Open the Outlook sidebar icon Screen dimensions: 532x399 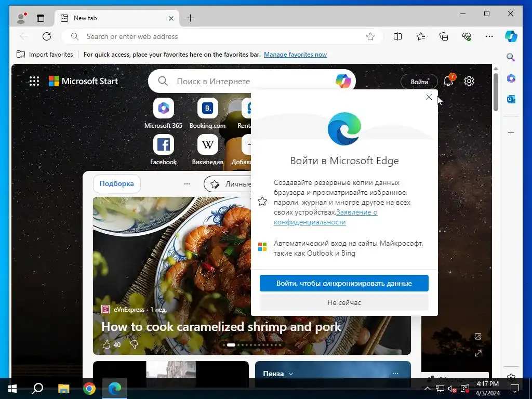pos(511,99)
